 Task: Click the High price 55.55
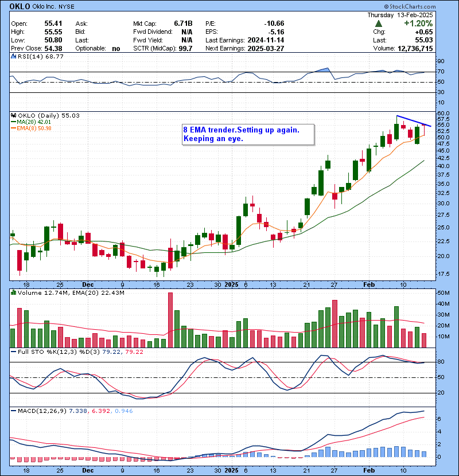click(x=53, y=32)
